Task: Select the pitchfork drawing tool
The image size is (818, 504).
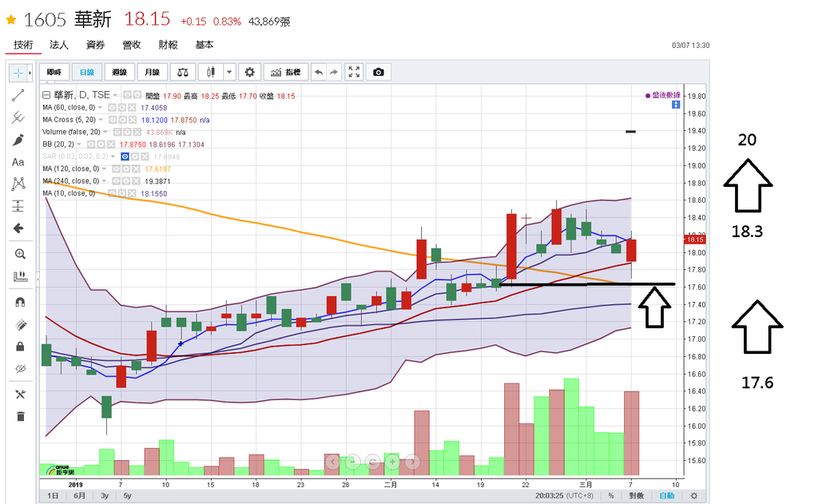Action: [18, 117]
